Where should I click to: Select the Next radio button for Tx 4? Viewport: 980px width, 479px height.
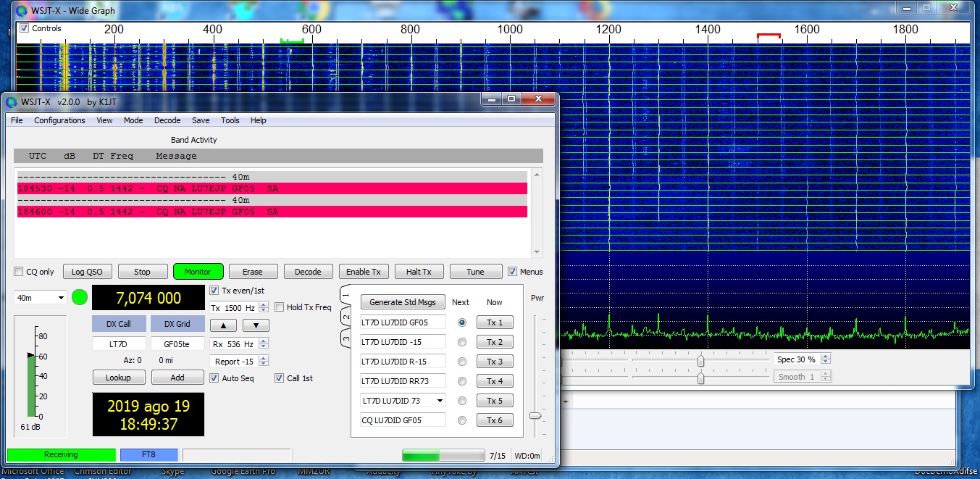[x=462, y=381]
